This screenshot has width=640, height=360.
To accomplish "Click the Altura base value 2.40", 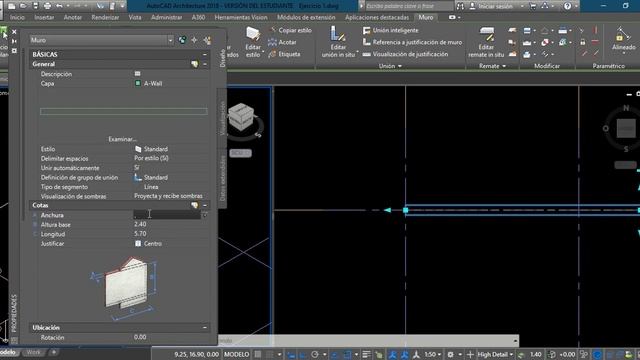I will [140, 224].
